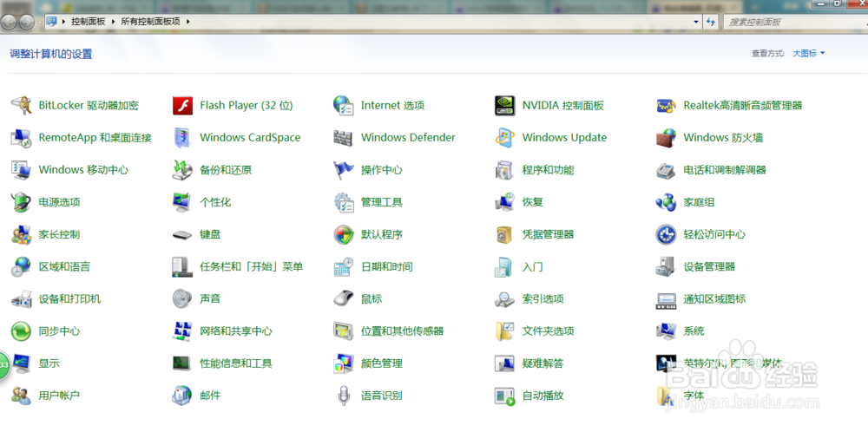Open 区域和语言 link

point(64,266)
